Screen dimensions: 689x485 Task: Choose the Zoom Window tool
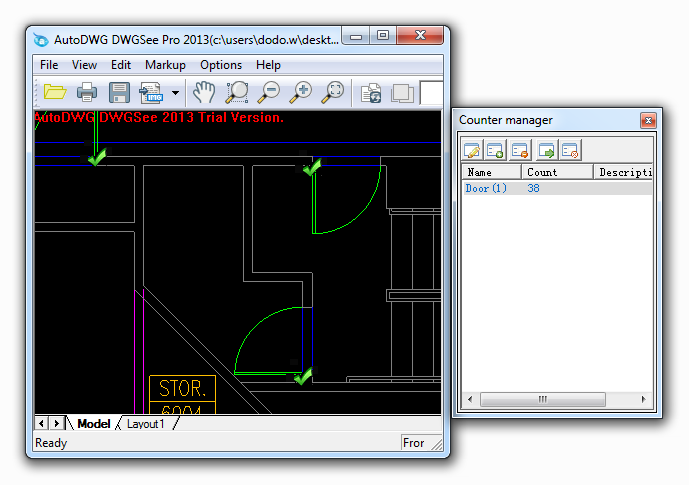[237, 92]
